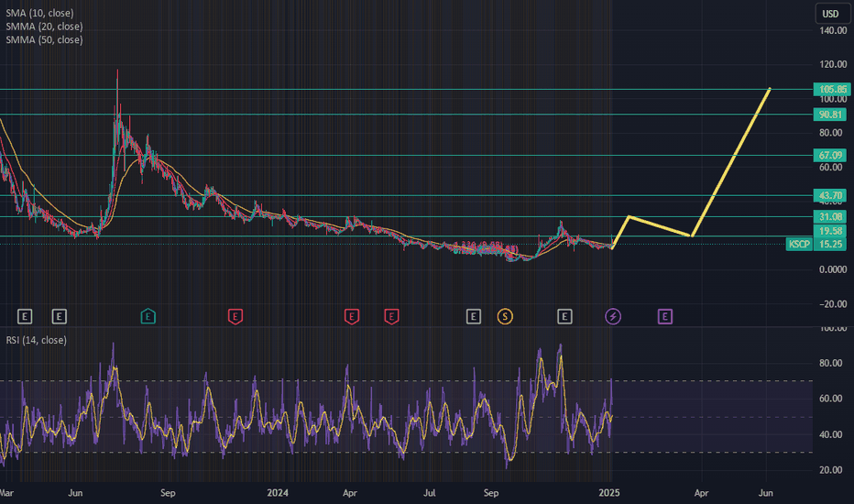Click the first red earnings E marker
Screen dimensions: 854x504
(x=235, y=316)
